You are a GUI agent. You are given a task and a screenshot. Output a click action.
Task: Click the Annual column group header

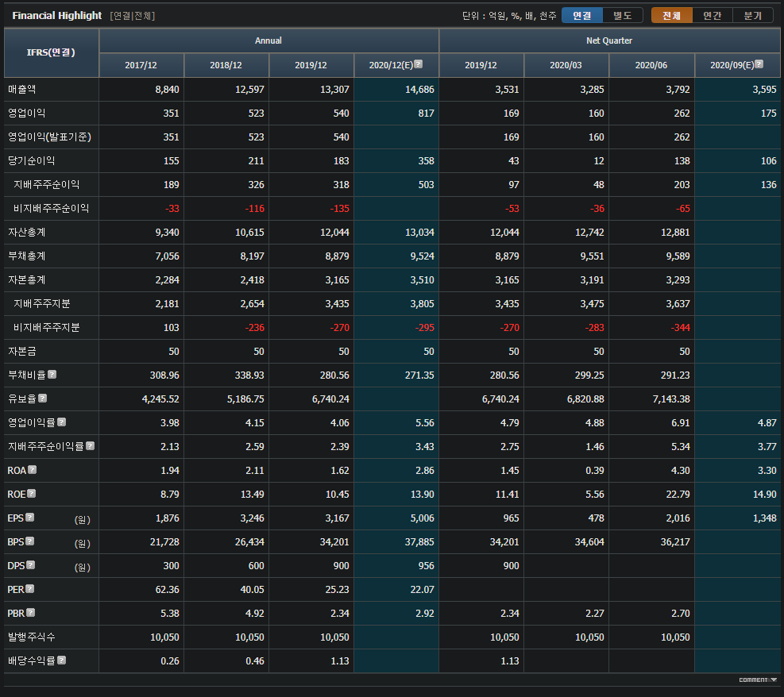[x=268, y=40]
